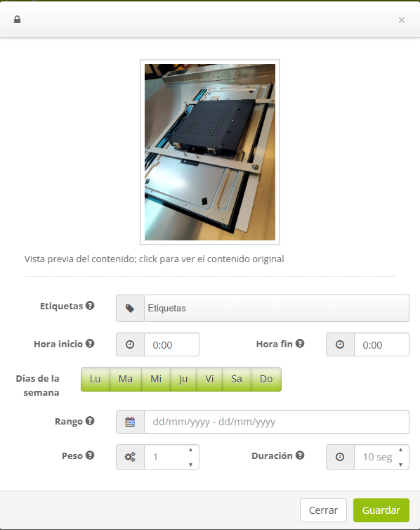Increase Duración with up arrow
The height and width of the screenshot is (530, 420).
point(401,450)
